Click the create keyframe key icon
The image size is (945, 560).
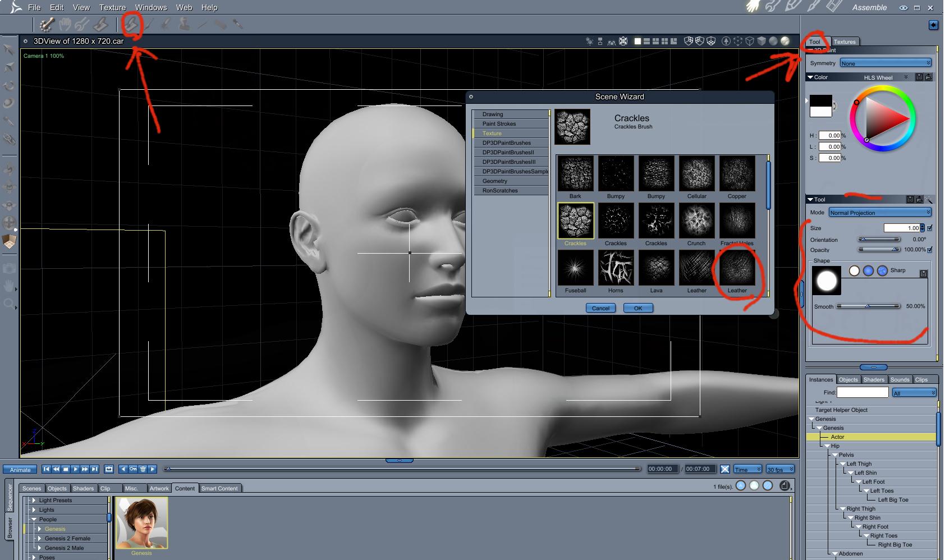[133, 469]
